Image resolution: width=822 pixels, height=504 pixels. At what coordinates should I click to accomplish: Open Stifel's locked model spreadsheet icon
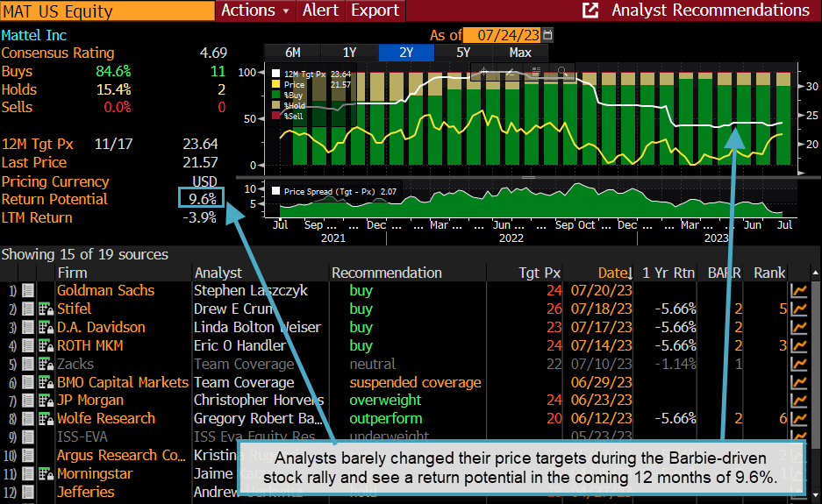point(46,309)
